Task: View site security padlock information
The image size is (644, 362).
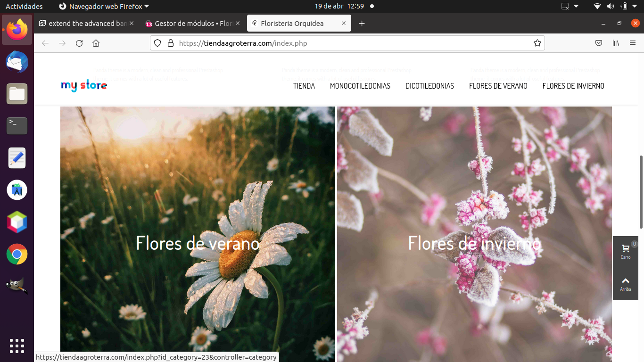Action: (171, 43)
